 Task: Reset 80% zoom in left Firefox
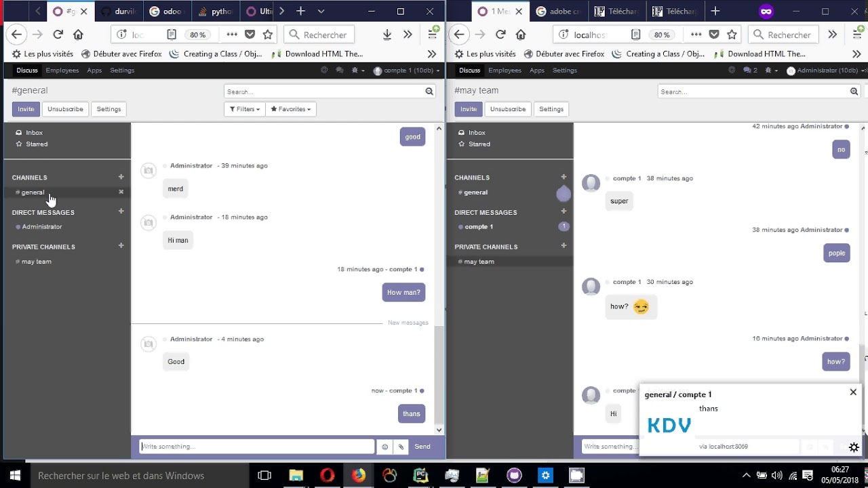pyautogui.click(x=197, y=35)
